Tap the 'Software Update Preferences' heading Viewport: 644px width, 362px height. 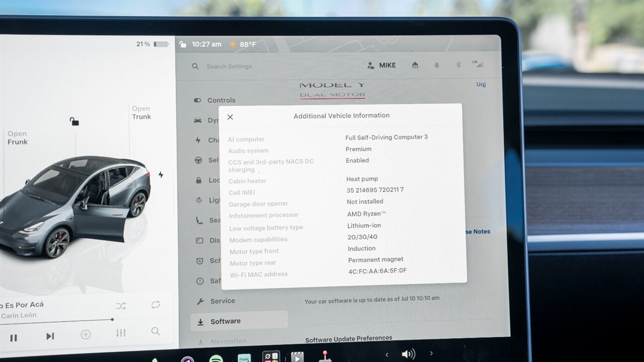[x=349, y=338]
